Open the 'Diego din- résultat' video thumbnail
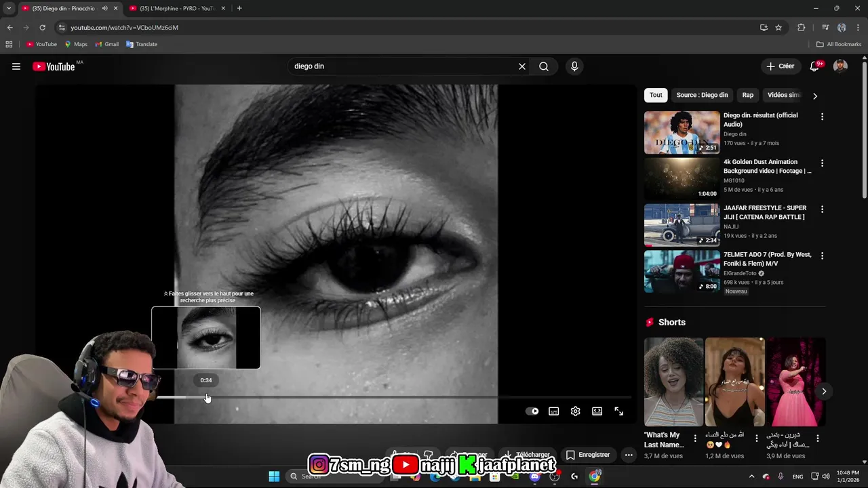The height and width of the screenshot is (488, 868). (682, 132)
